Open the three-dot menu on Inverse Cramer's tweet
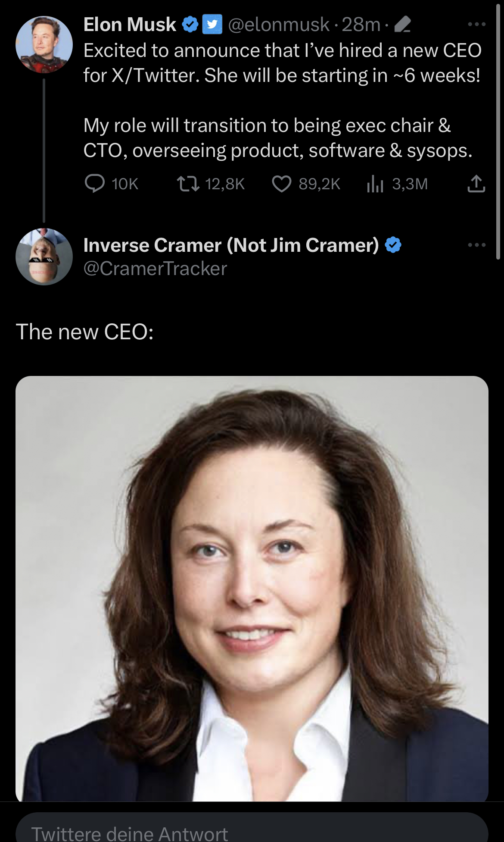Image resolution: width=504 pixels, height=842 pixels. coord(476,245)
